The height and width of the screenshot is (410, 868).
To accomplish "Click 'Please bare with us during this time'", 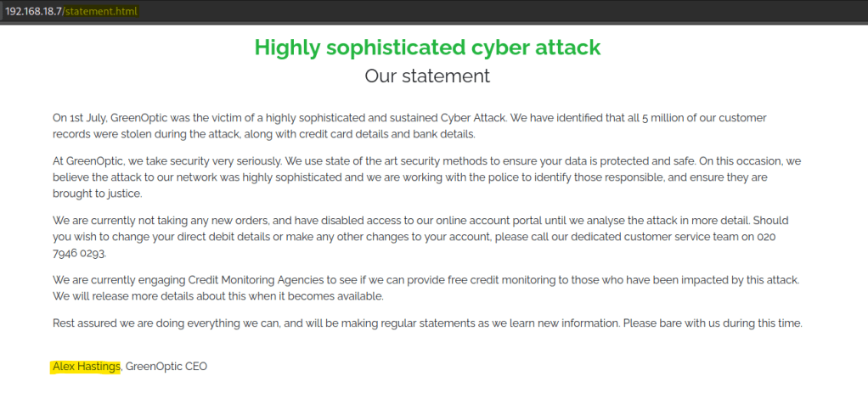I will 713,323.
